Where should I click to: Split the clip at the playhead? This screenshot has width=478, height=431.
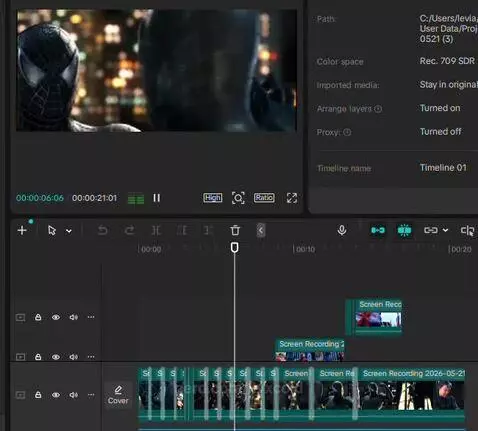tap(156, 230)
